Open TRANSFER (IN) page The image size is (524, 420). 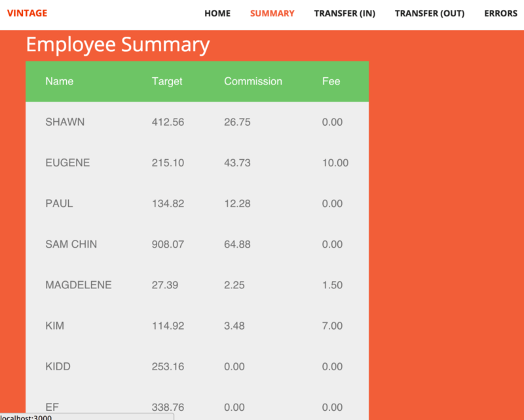tap(345, 13)
